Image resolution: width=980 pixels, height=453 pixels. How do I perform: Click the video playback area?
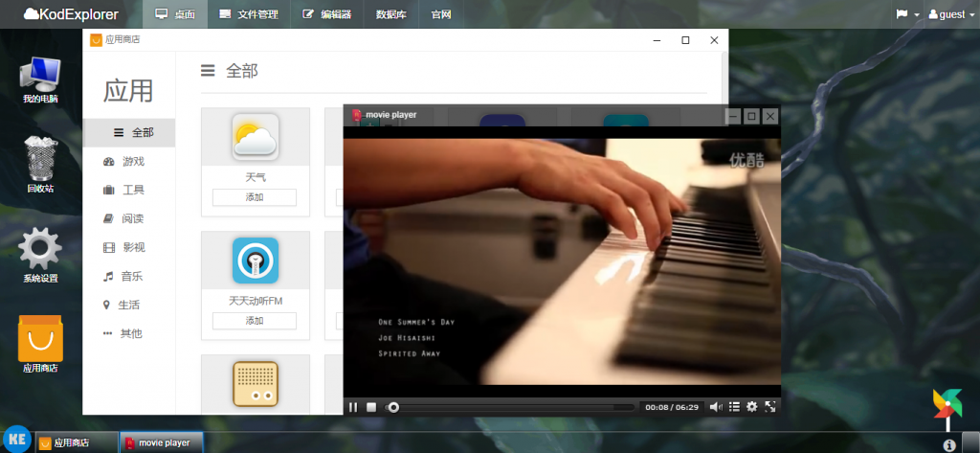[562, 262]
